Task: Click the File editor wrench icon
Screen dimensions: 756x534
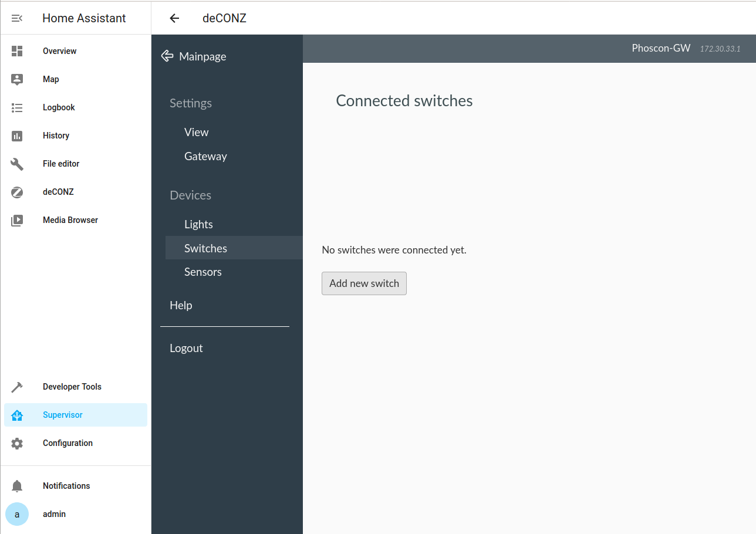Action: tap(17, 164)
